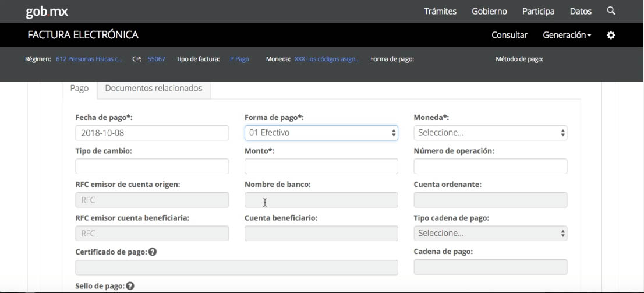Click the Régimen value link
The image size is (644, 293).
coord(89,59)
